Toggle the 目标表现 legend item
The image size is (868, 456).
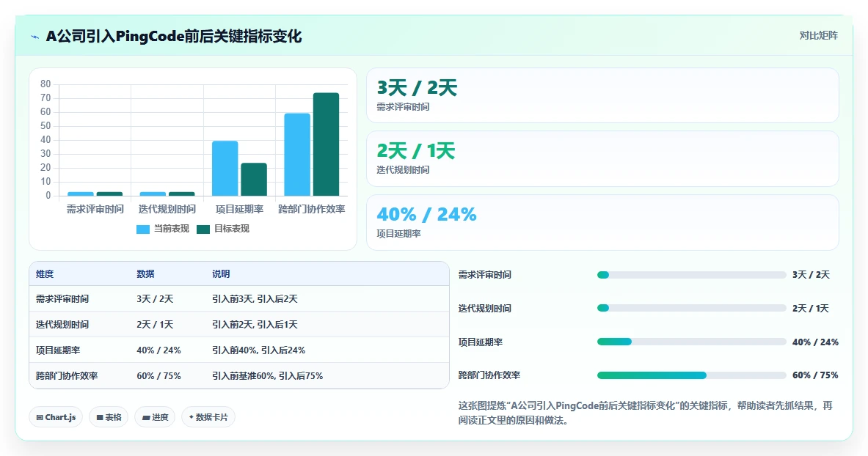pyautogui.click(x=223, y=229)
